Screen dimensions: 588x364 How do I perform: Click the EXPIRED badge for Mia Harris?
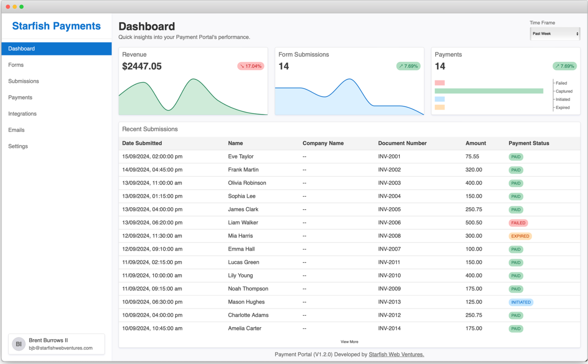(x=520, y=236)
